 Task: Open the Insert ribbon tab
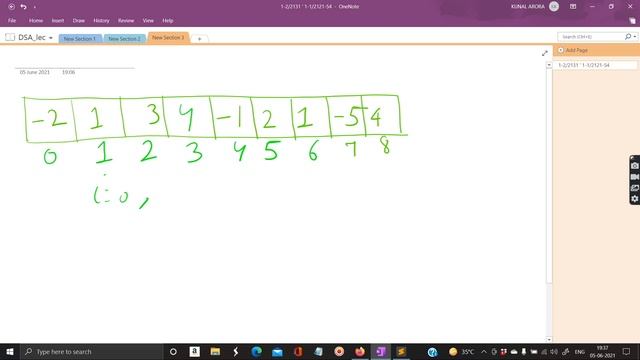[58, 20]
